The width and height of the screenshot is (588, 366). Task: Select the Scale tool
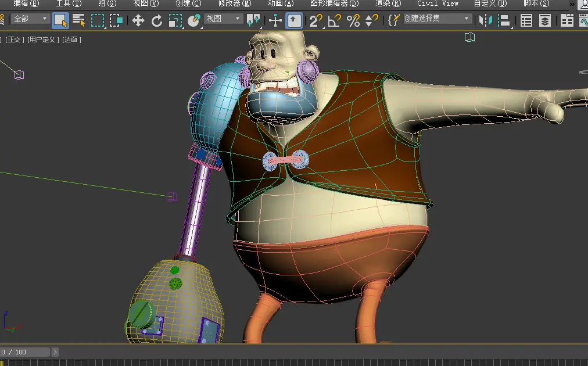coord(175,21)
